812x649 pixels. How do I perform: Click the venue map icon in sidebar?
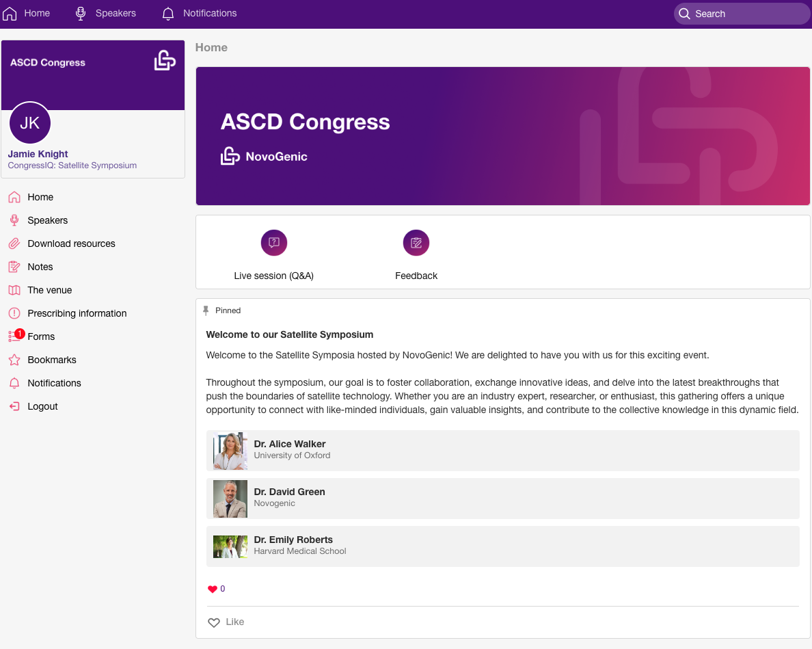[x=14, y=291]
